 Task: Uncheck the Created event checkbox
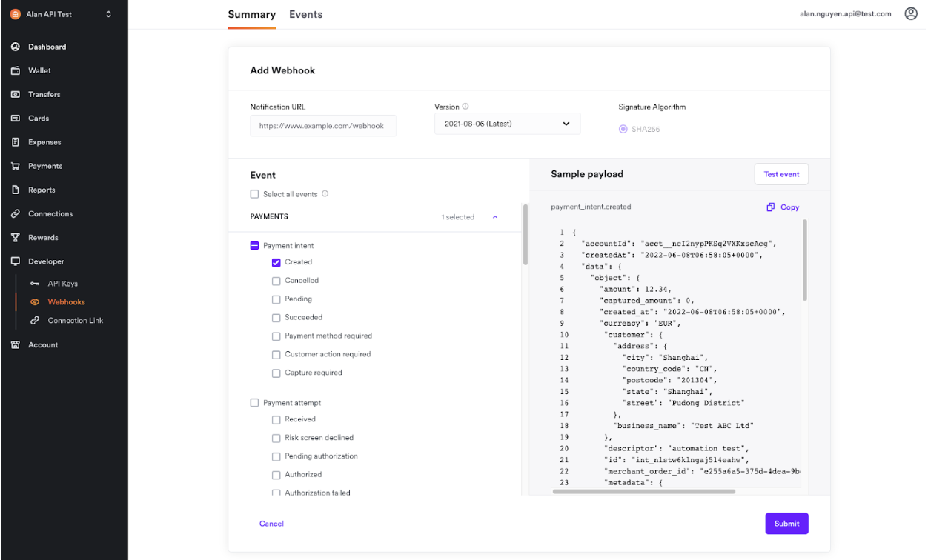pyautogui.click(x=276, y=262)
